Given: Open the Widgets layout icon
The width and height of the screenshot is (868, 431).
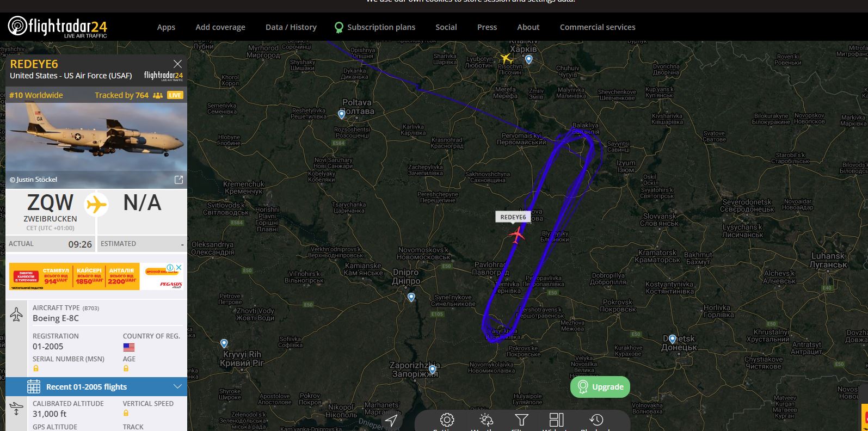Looking at the screenshot, I should pos(557,420).
